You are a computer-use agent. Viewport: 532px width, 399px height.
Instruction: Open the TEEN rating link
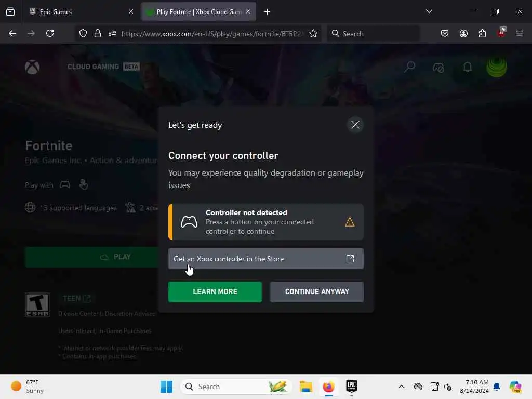point(77,299)
